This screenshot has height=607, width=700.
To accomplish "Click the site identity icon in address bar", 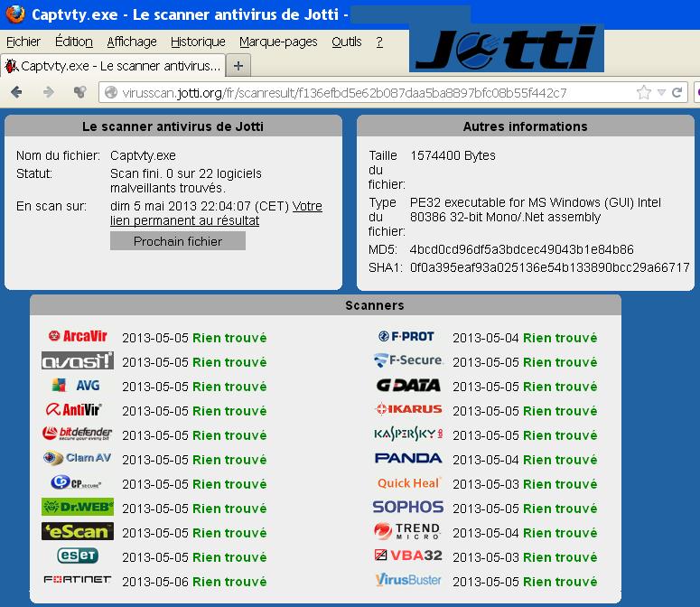I will pos(111,92).
